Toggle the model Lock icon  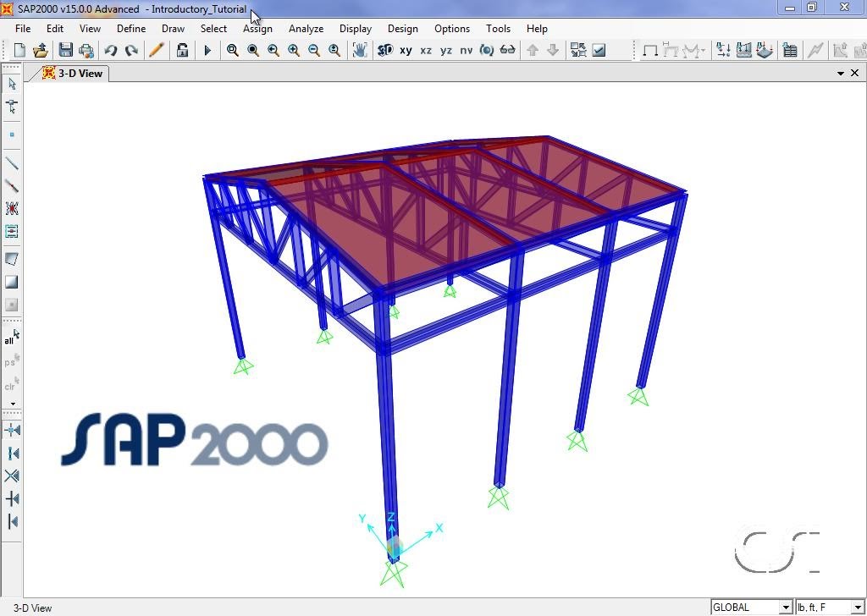(x=183, y=50)
